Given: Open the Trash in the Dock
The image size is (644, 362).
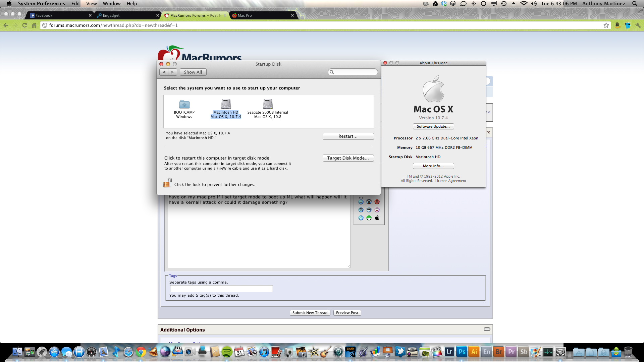Looking at the screenshot, I should [x=628, y=352].
